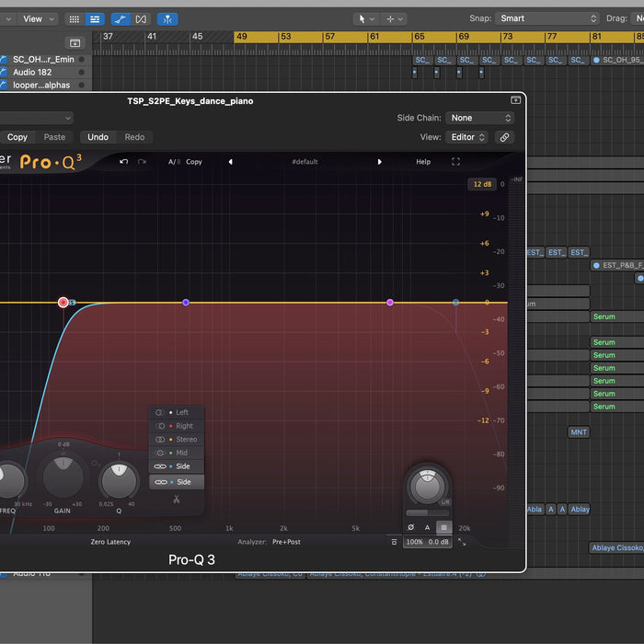This screenshot has height=644, width=644.
Task: Click the ruler marker 49
Action: coord(242,37)
